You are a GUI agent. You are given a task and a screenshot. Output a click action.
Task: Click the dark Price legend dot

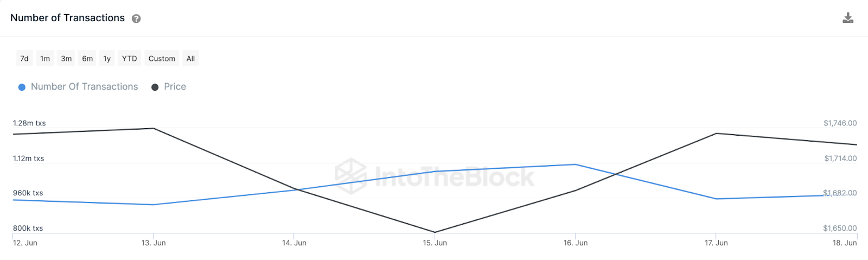155,87
